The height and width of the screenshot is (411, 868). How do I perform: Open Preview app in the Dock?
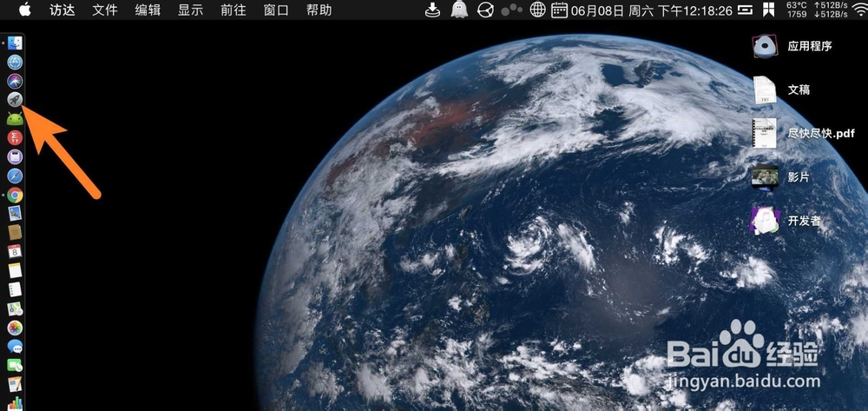click(x=15, y=214)
